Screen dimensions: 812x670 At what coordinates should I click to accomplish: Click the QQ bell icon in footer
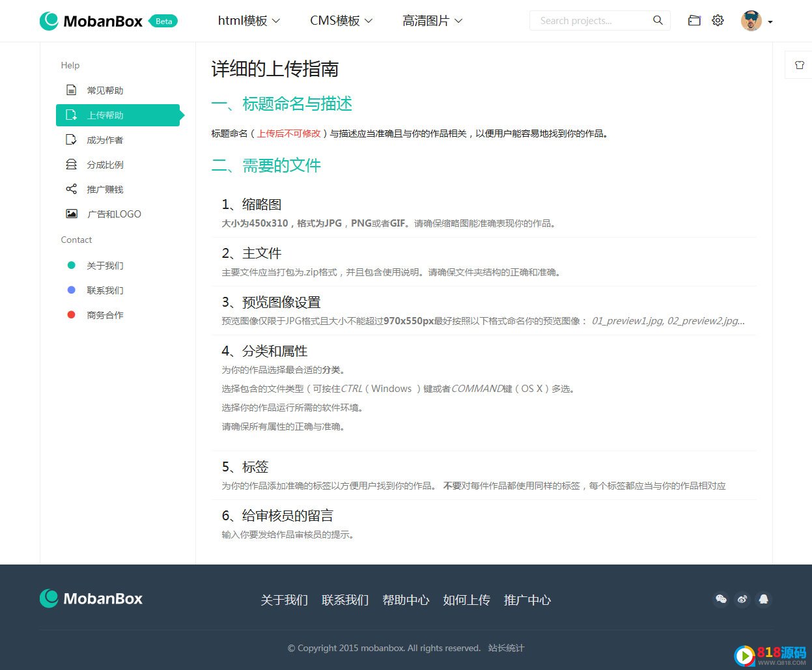pyautogui.click(x=764, y=599)
